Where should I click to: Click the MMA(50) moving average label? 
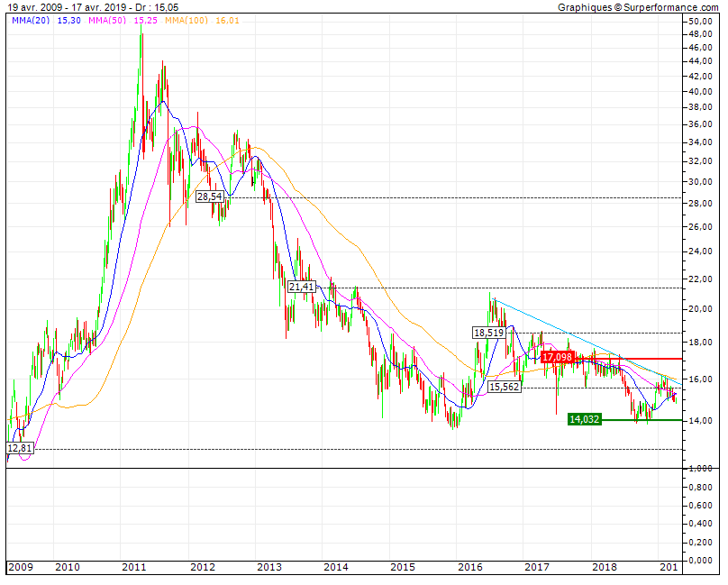[107, 21]
